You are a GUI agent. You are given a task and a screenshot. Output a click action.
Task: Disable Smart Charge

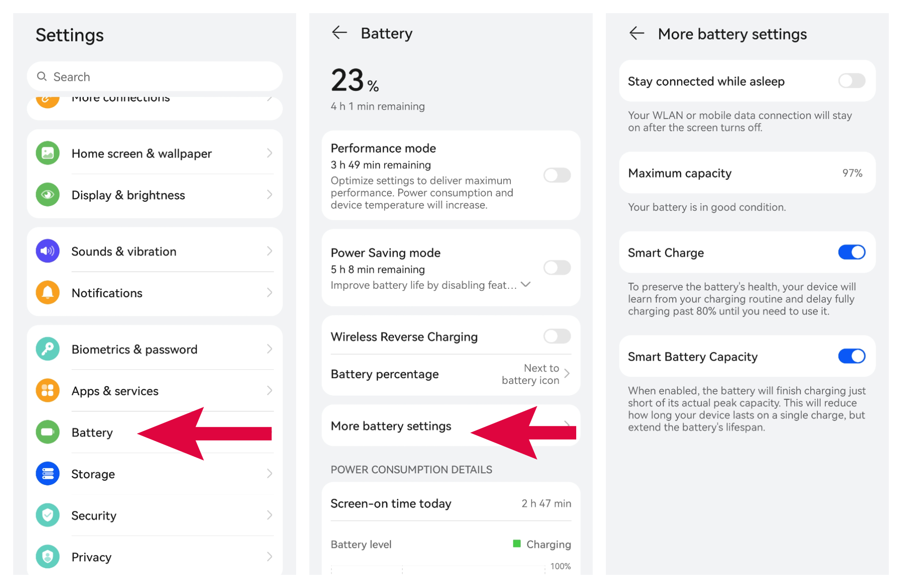click(851, 252)
